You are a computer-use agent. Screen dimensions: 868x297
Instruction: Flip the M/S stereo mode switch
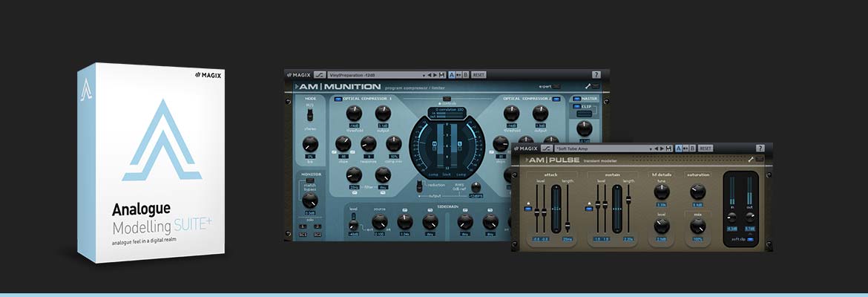pos(310,114)
